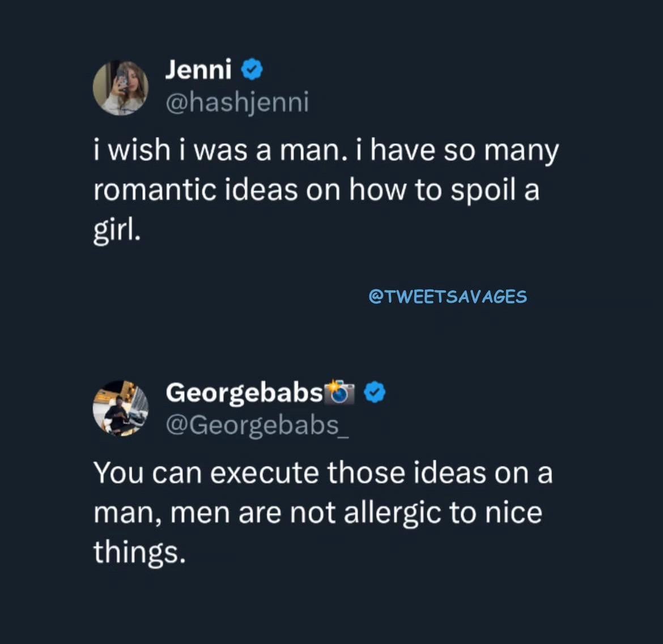
Task: Click Jenni's blue verified badge
Action: coord(252,70)
